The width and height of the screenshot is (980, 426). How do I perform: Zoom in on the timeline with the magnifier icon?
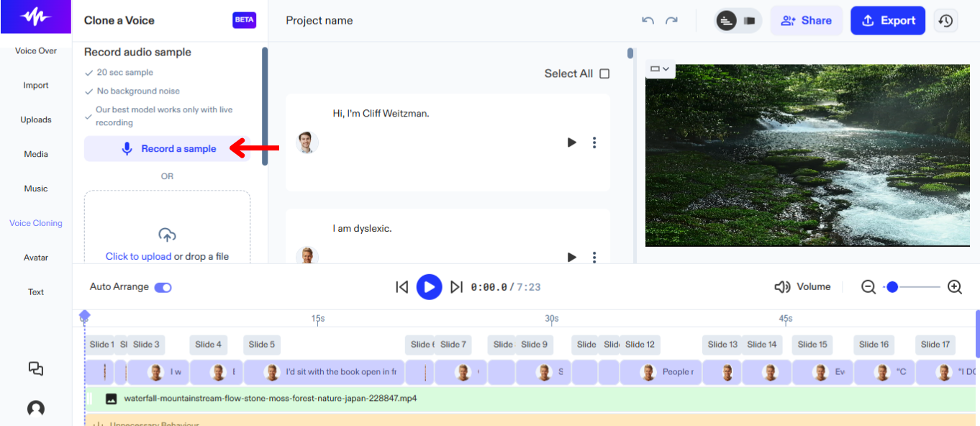[954, 286]
